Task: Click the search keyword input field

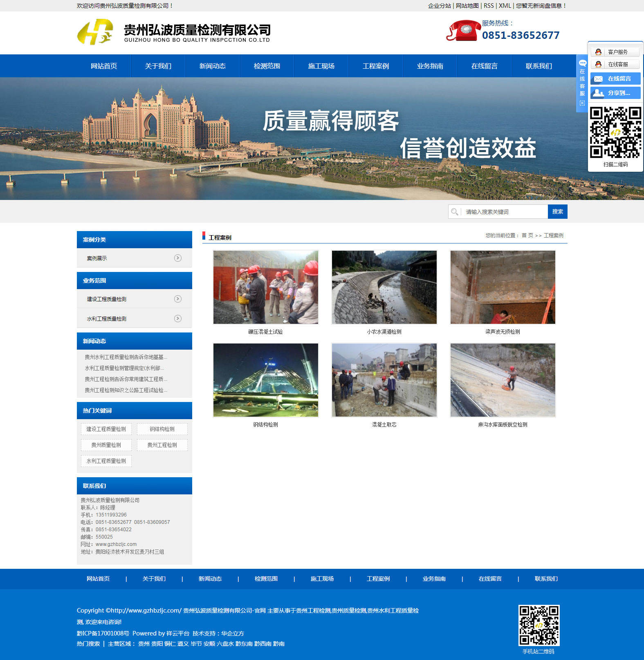Action: tap(505, 212)
